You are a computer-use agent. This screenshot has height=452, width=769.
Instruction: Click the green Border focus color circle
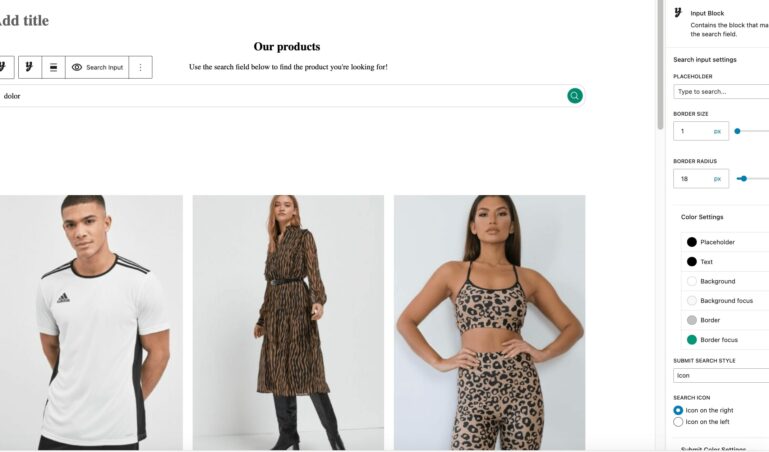coord(691,340)
